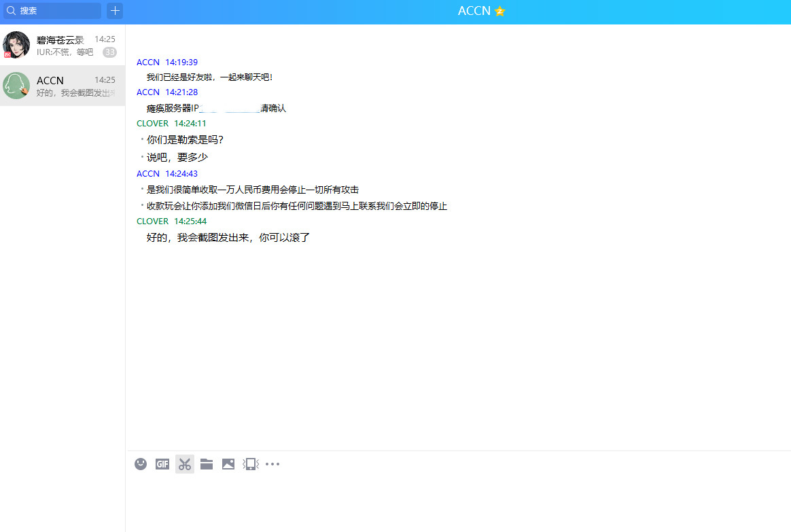791x532 pixels.
Task: Click sender name ACCN at 14:21:28
Action: [x=148, y=92]
